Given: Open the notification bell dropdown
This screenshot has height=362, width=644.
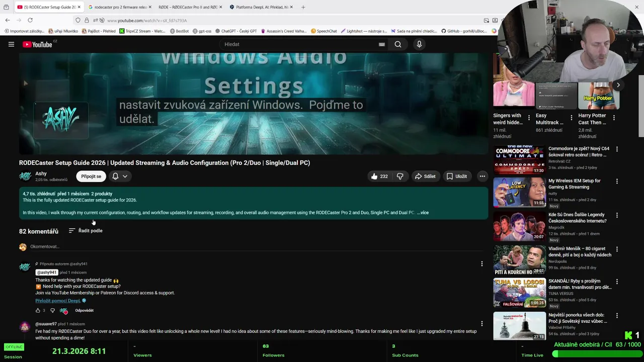Looking at the screenshot, I should coord(120,176).
